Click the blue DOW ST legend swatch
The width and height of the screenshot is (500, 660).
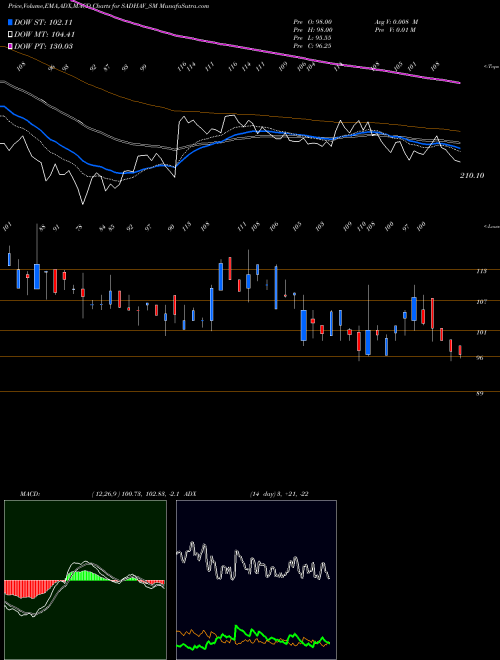click(x=11, y=22)
